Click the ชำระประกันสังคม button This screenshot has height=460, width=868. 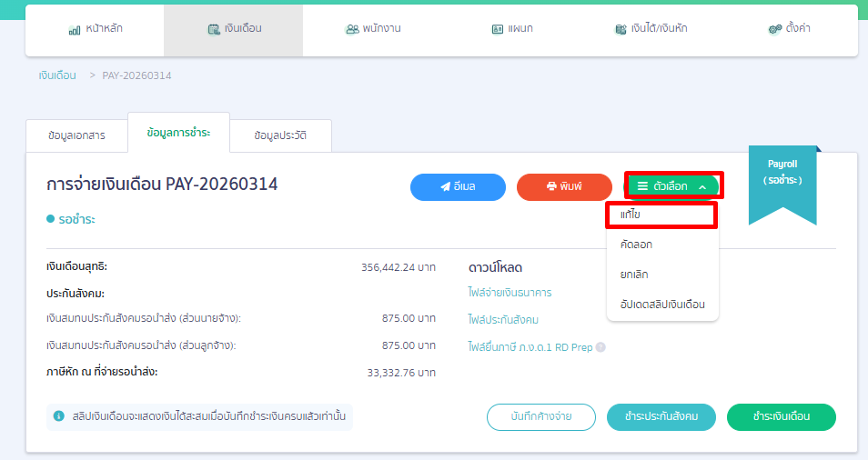pos(661,417)
